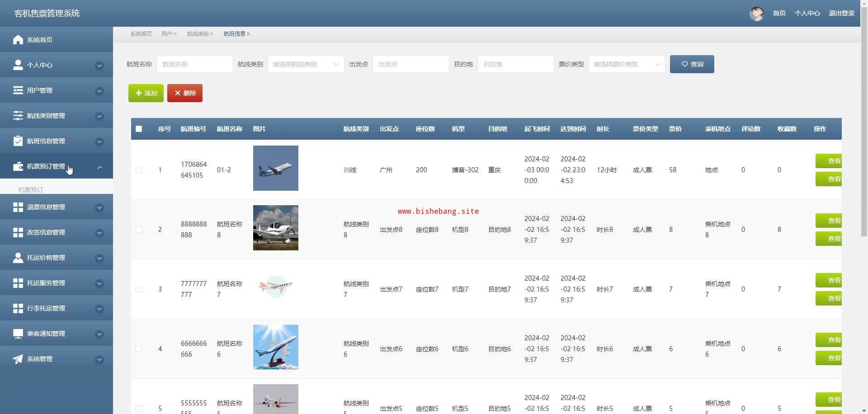Check the checkbox for row 1 flight
The image size is (868, 414).
click(139, 170)
